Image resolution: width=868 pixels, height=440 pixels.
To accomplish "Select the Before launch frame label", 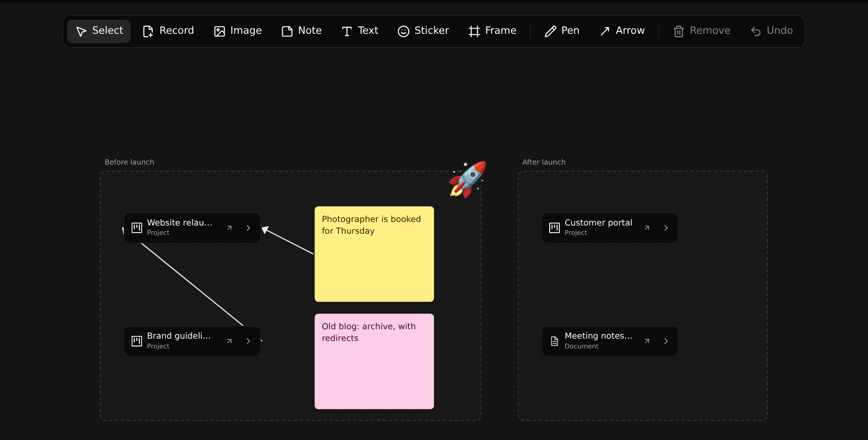I will tap(129, 162).
